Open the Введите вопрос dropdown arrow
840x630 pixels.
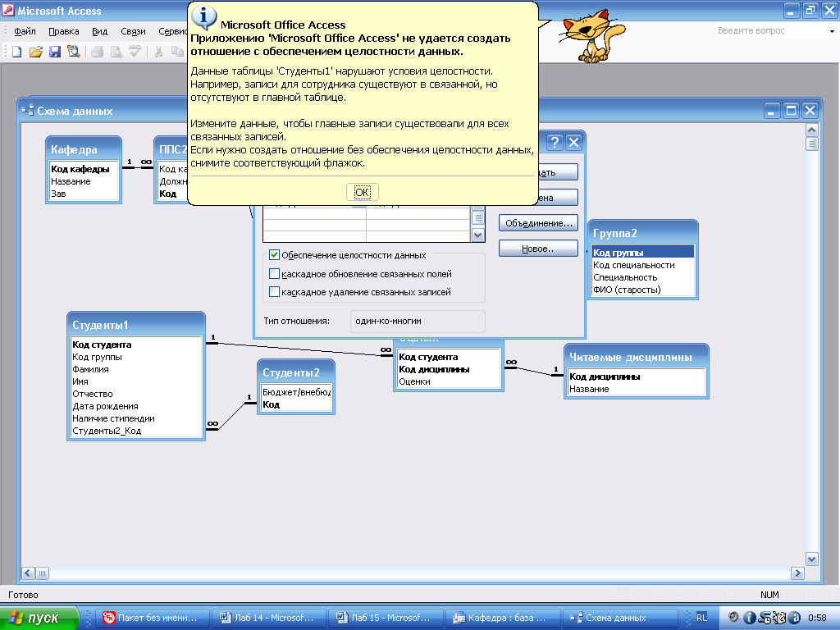click(x=832, y=31)
